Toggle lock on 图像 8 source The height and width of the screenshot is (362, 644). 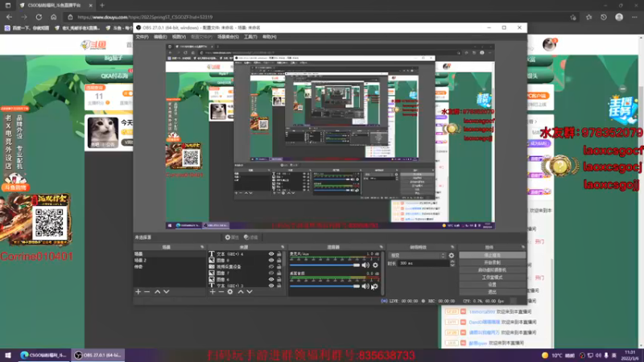coord(279,260)
